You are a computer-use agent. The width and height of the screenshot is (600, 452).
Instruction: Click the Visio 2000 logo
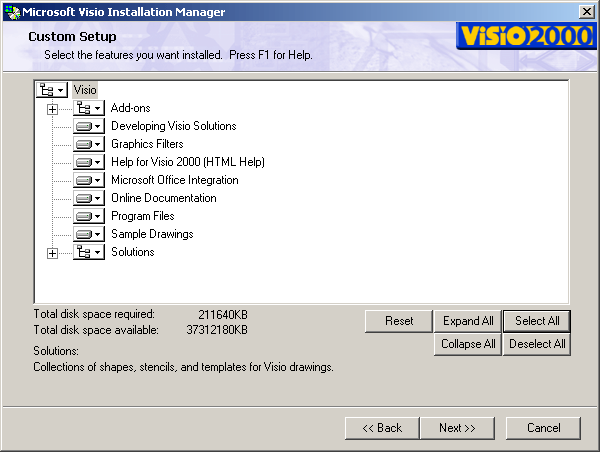(x=526, y=36)
